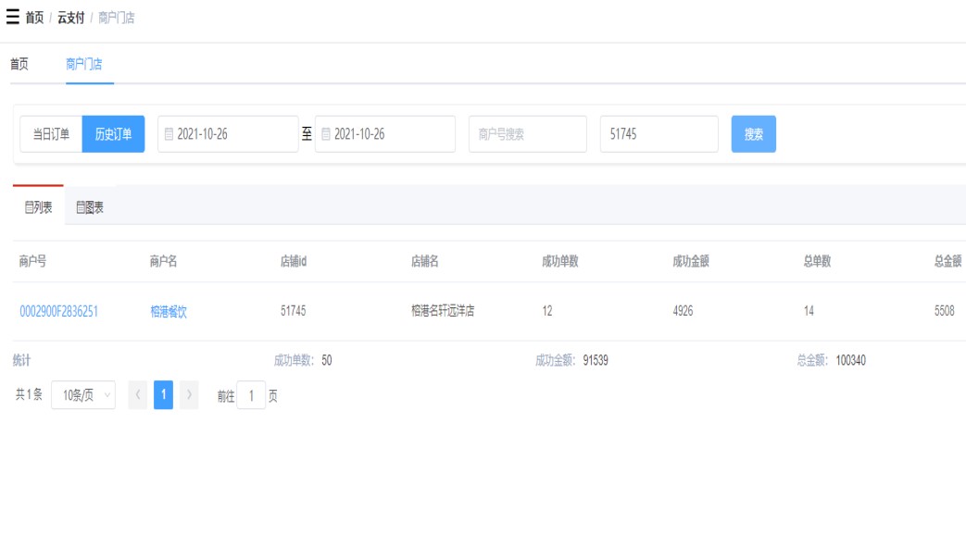Focus the 商户号搜索 input field

point(527,134)
